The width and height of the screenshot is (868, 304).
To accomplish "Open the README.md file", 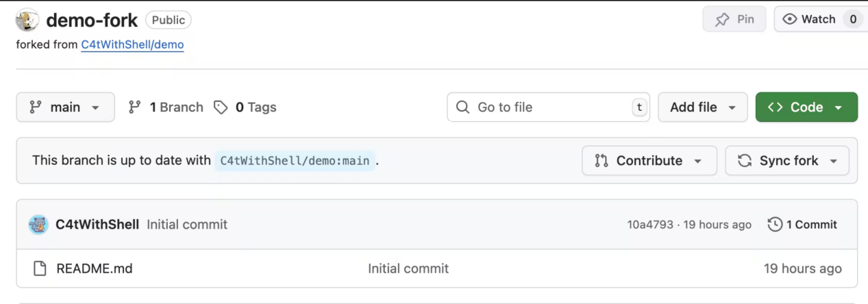I will coord(95,268).
